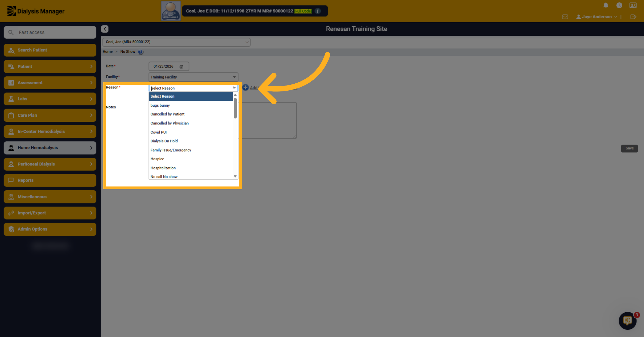Select 'Family issue/Emergency' reason
The image size is (644, 337).
pos(191,150)
